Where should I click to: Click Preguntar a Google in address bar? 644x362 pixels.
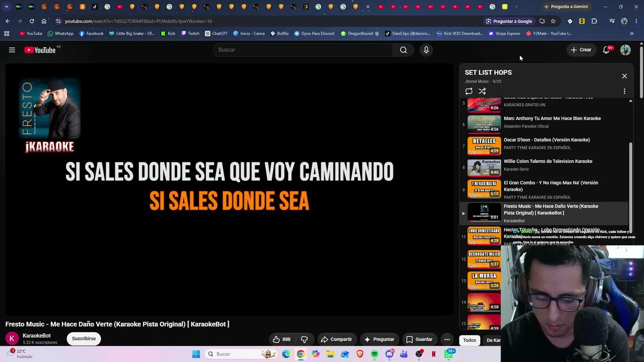coord(509,21)
